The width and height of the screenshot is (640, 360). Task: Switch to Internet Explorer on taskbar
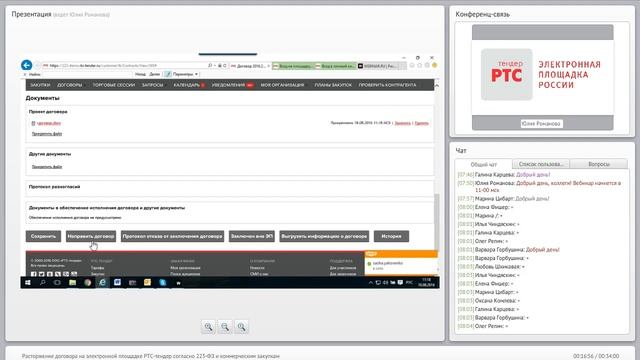(102, 282)
